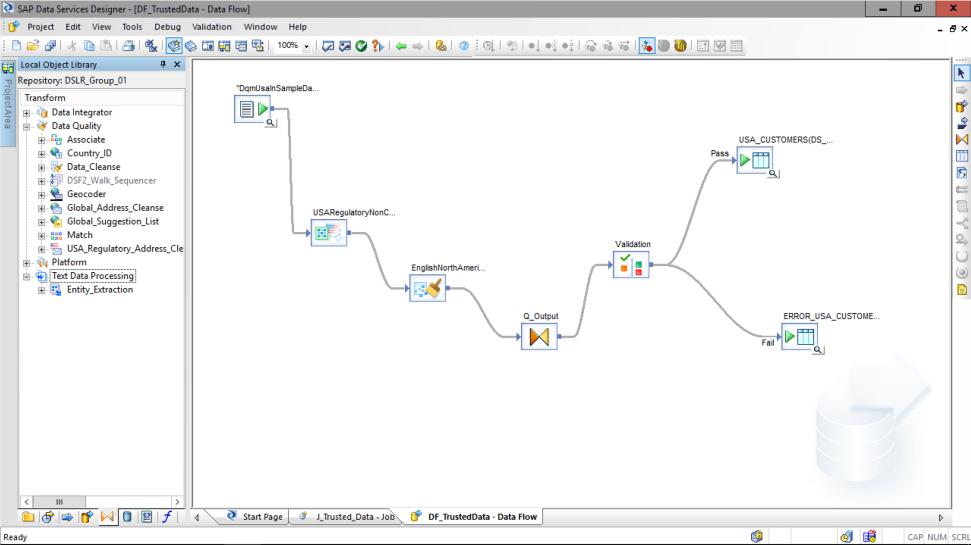971x545 pixels.
Task: Click the USARegulatoryNonC address cleanse node
Action: (329, 233)
